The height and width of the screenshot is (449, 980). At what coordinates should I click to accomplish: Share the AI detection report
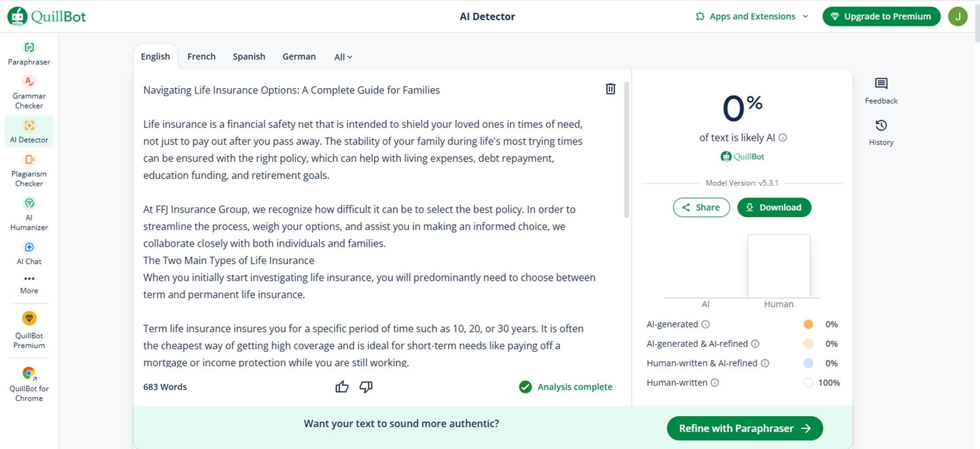tap(701, 207)
